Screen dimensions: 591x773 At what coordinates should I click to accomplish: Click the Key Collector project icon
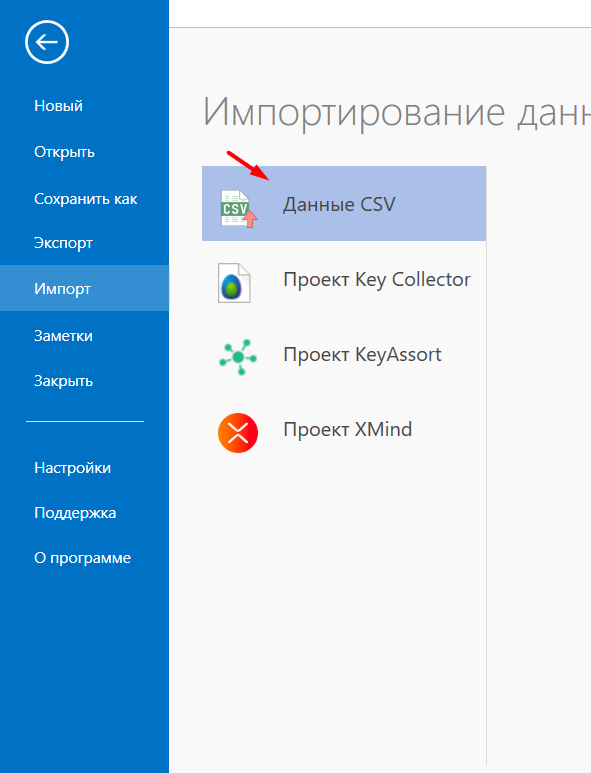234,282
